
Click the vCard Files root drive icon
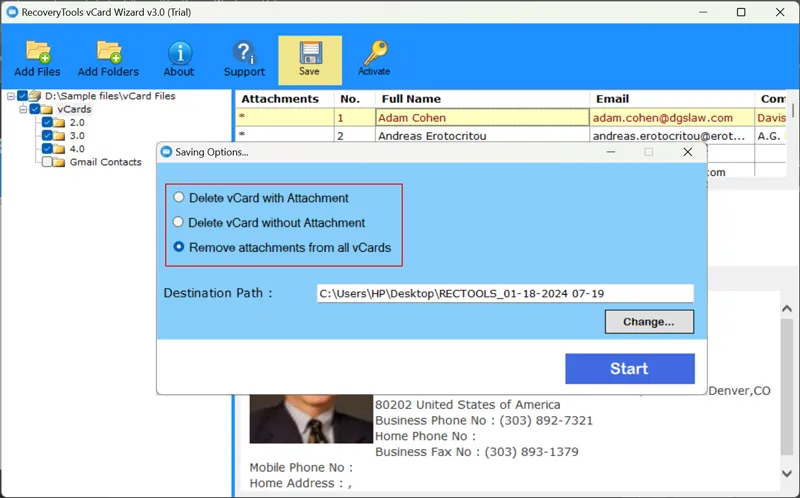[x=35, y=95]
